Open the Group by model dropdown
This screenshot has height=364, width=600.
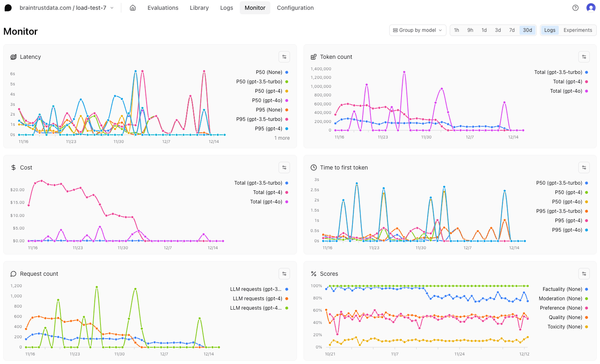pyautogui.click(x=417, y=30)
